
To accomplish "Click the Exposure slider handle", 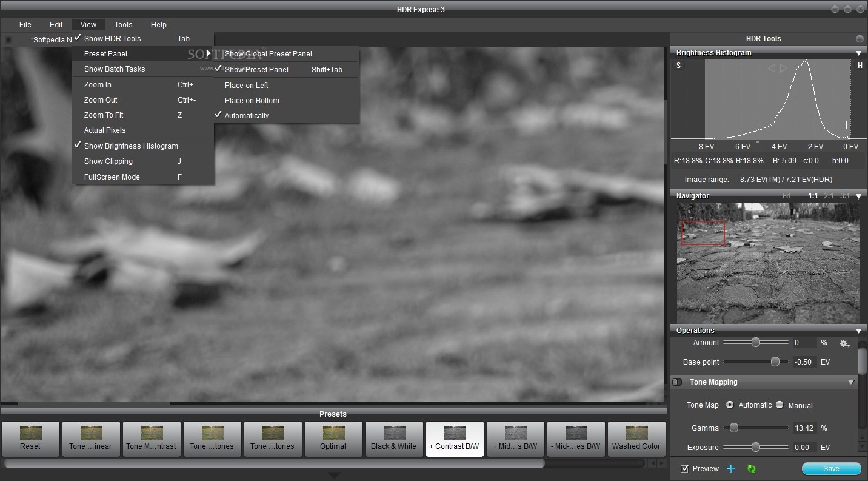I will 756,447.
